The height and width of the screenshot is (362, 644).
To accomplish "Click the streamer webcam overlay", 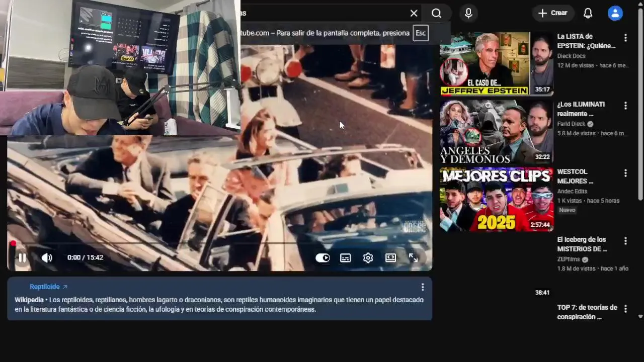I will click(120, 68).
